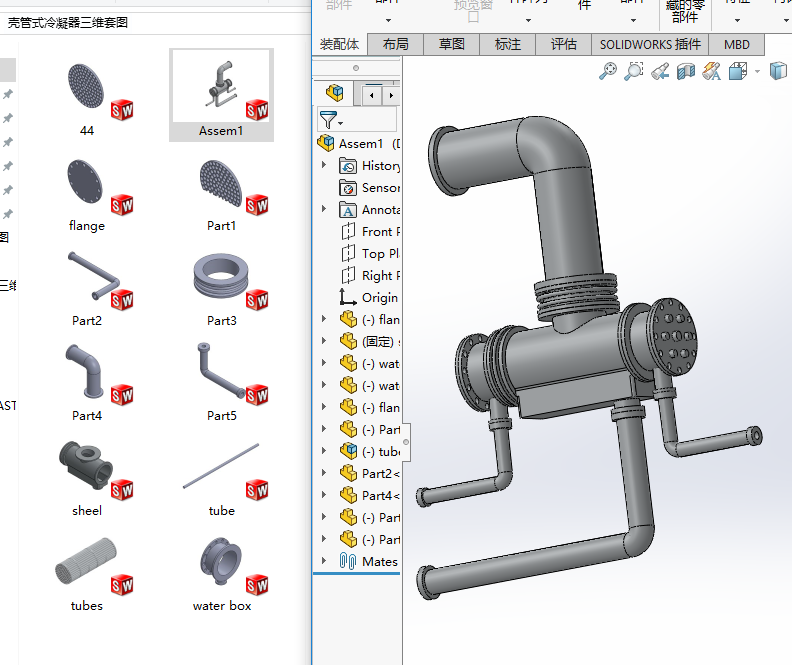Viewport: 792px width, 665px height.
Task: Switch to the MBD tab
Action: coord(737,44)
